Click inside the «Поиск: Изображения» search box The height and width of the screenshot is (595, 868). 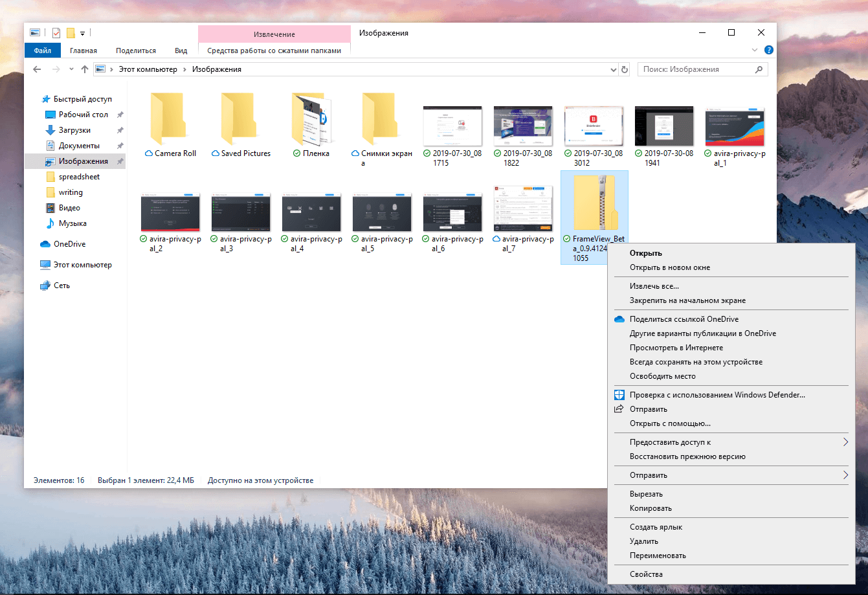(693, 69)
